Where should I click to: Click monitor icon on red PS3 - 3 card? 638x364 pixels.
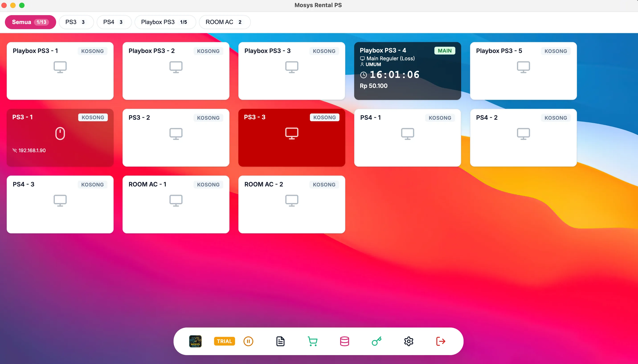292,133
